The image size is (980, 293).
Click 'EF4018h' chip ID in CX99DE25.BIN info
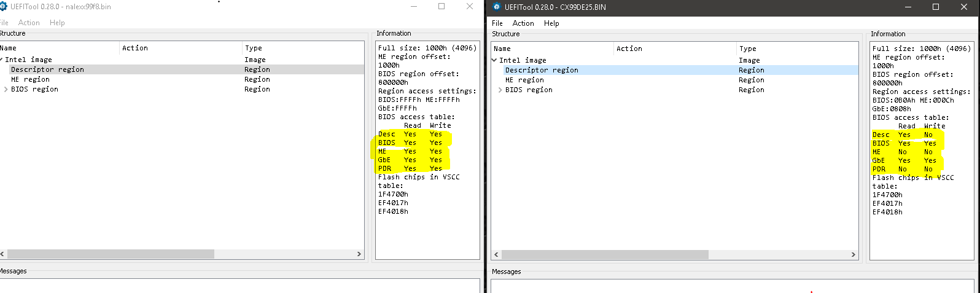click(x=887, y=212)
